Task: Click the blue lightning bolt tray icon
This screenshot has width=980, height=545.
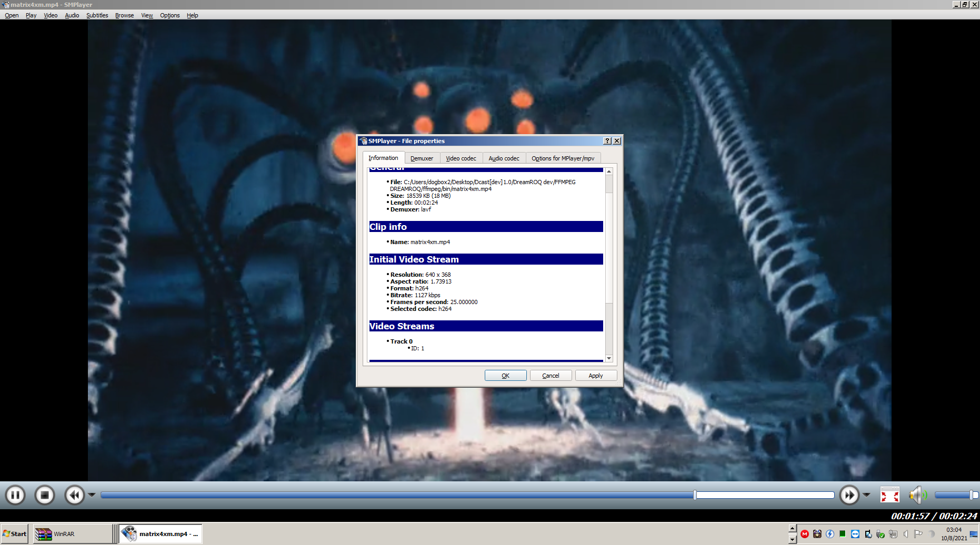Action: point(830,534)
